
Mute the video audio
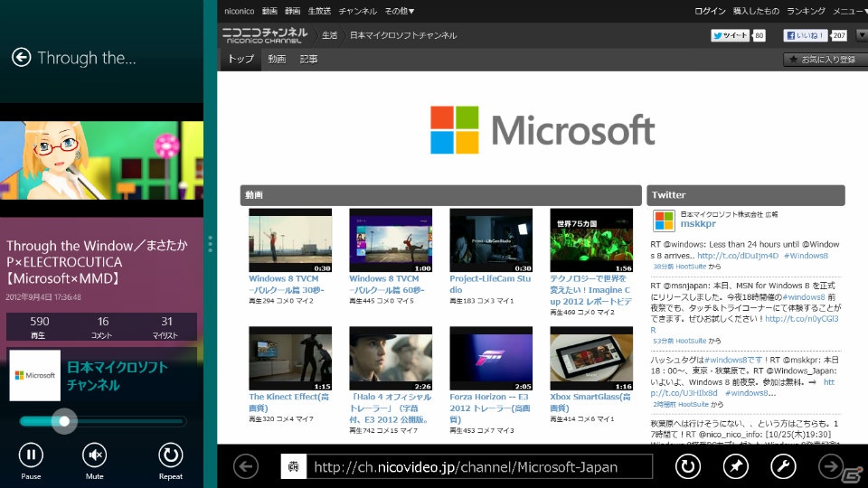tap(95, 455)
